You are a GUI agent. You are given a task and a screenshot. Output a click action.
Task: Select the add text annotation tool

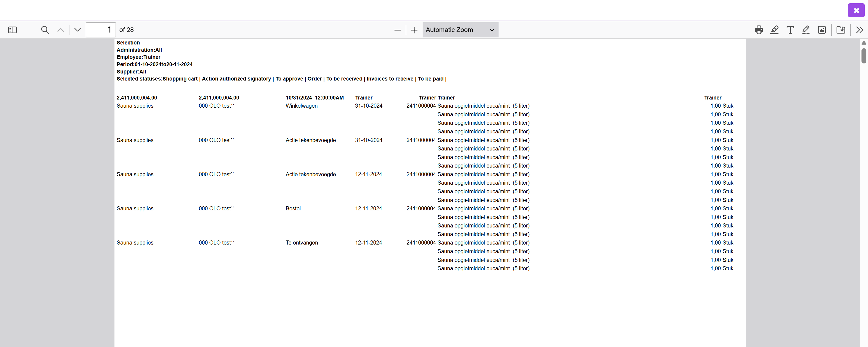[790, 30]
